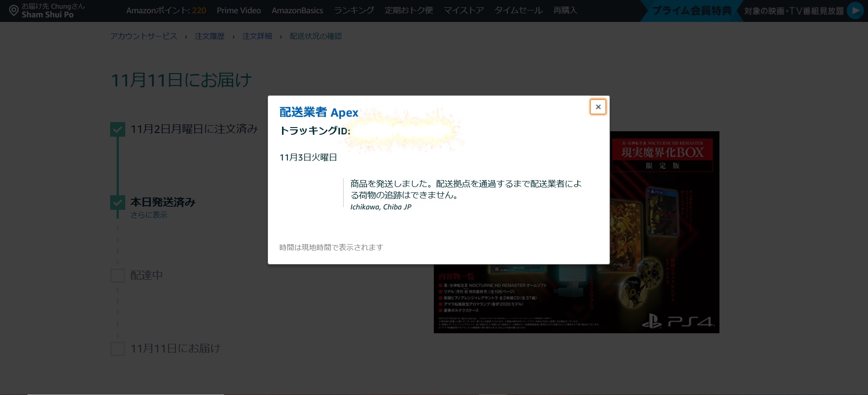
Task: Click checked box beside 11月2日 order placed
Action: [117, 129]
